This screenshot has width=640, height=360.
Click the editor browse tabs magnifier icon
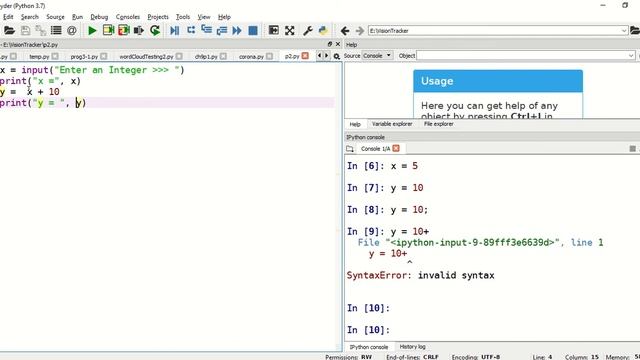point(337,56)
